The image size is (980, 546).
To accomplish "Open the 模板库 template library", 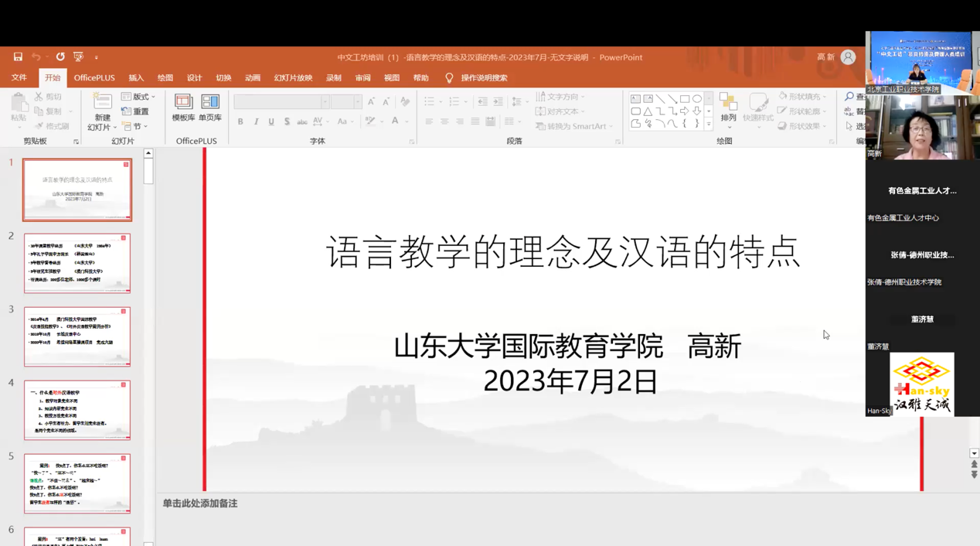I will tap(183, 107).
